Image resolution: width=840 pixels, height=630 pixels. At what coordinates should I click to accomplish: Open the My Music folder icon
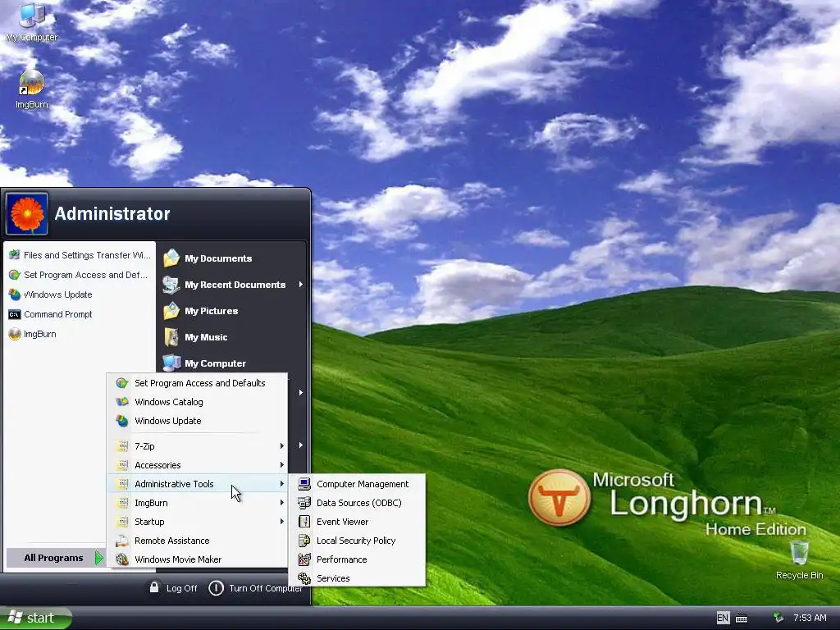pos(171,337)
